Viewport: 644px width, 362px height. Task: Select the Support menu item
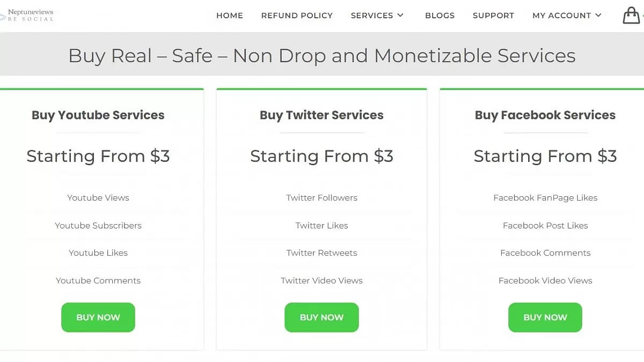click(493, 16)
